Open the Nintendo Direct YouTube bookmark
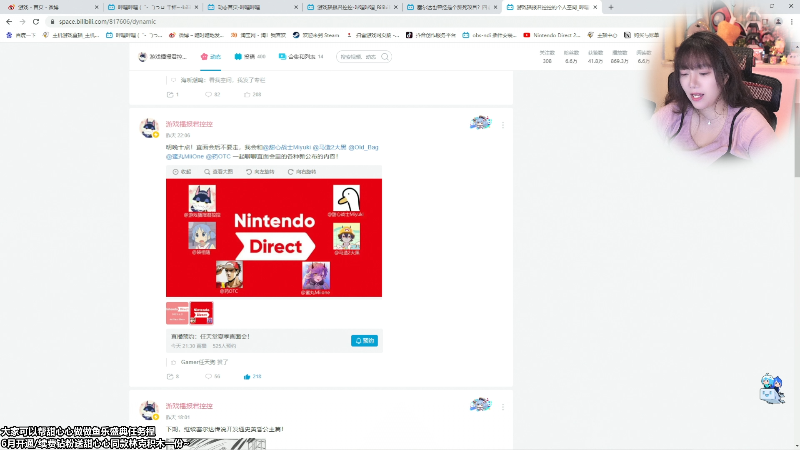 click(x=552, y=35)
